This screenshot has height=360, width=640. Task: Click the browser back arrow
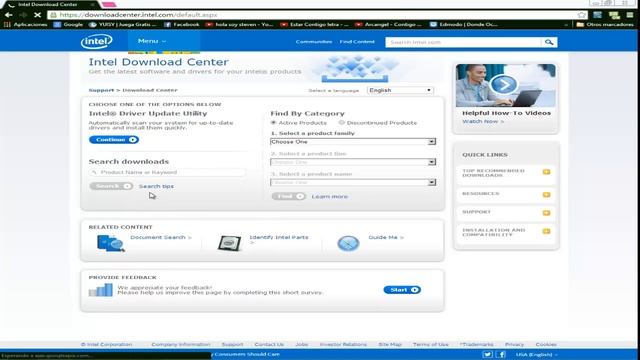(x=9, y=15)
